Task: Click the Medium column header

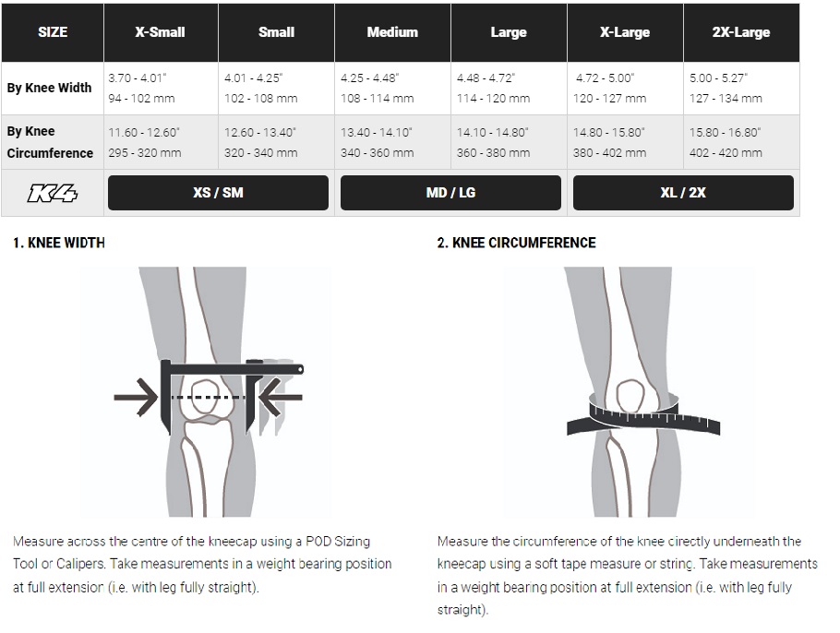Action: (x=392, y=32)
